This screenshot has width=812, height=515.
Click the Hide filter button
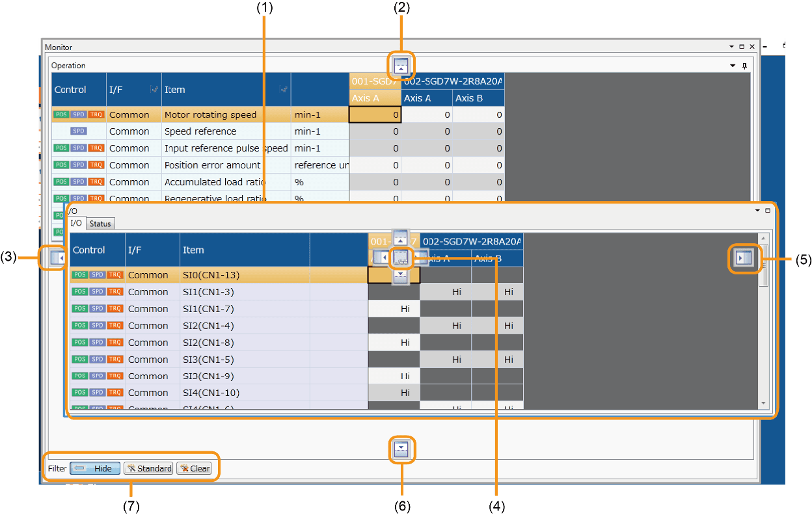[x=95, y=468]
